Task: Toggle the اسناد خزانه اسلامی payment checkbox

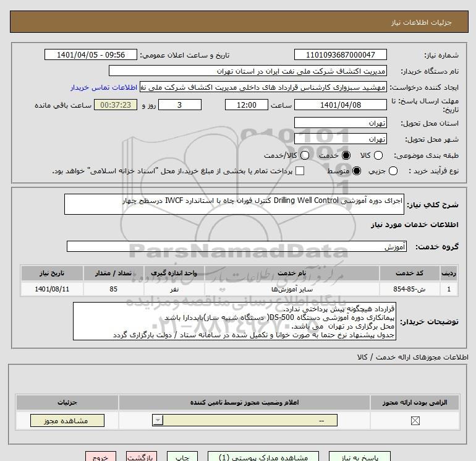Action: tap(300, 171)
